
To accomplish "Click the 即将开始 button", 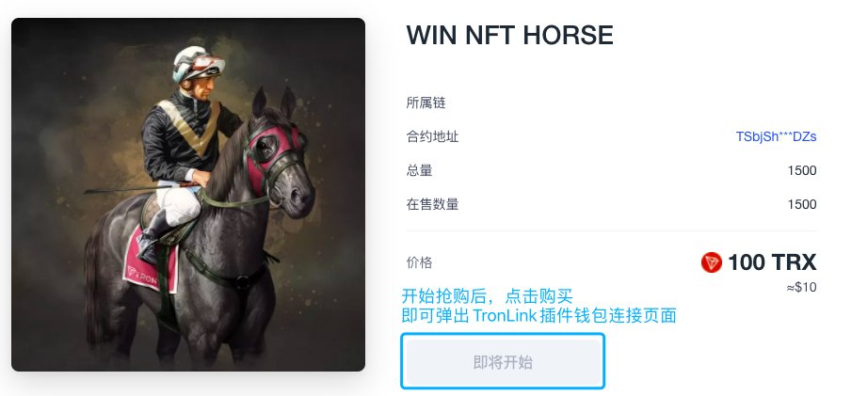I will pos(503,362).
